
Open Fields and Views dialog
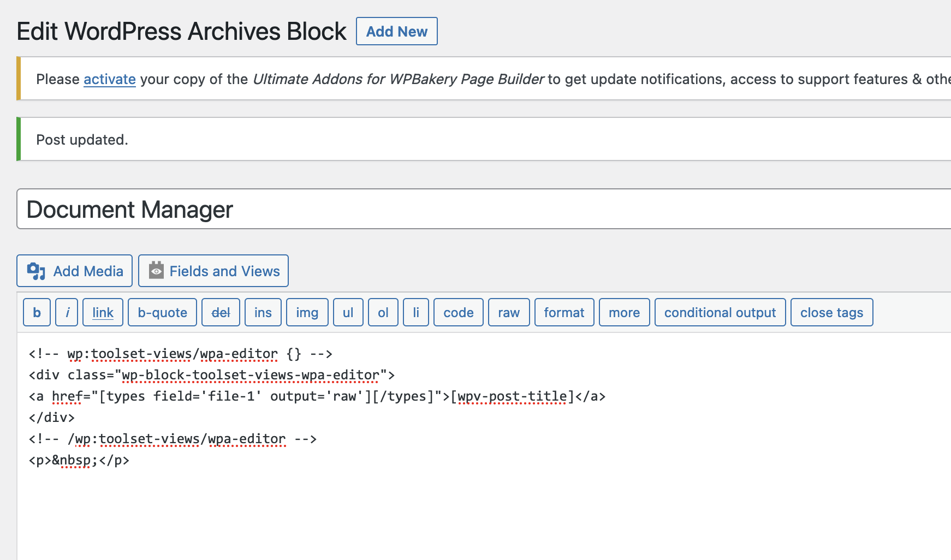[x=213, y=271]
